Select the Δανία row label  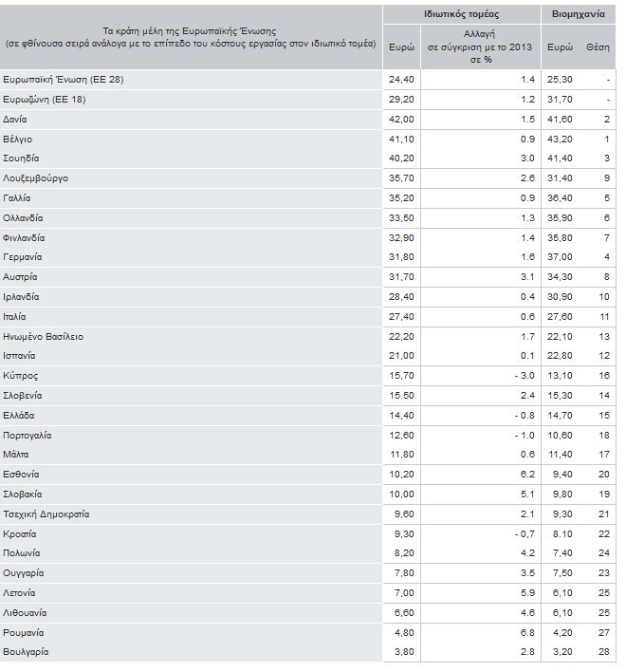point(15,120)
